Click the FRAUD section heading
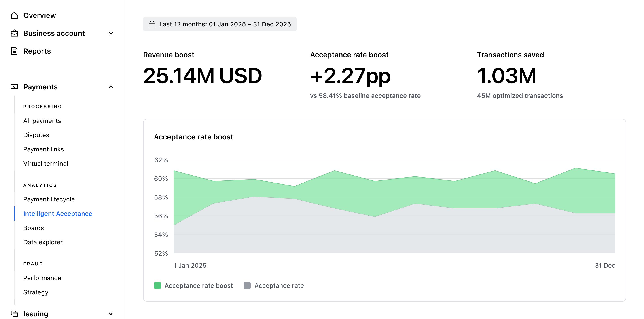The height and width of the screenshot is (319, 644). click(33, 264)
